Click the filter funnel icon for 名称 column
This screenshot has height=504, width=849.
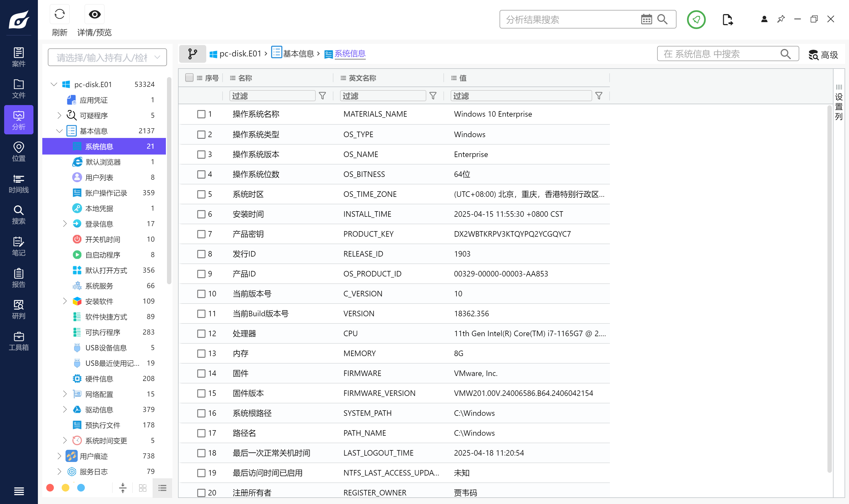(322, 96)
